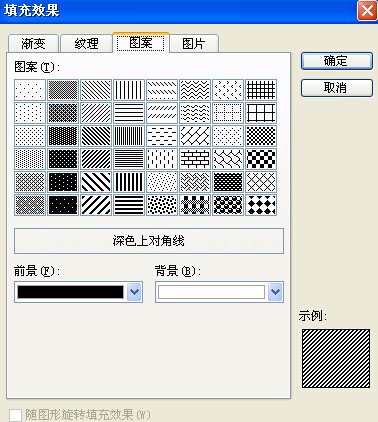The height and width of the screenshot is (422, 378).
Task: Click the 深色上对角线 pattern name box
Action: 149,241
